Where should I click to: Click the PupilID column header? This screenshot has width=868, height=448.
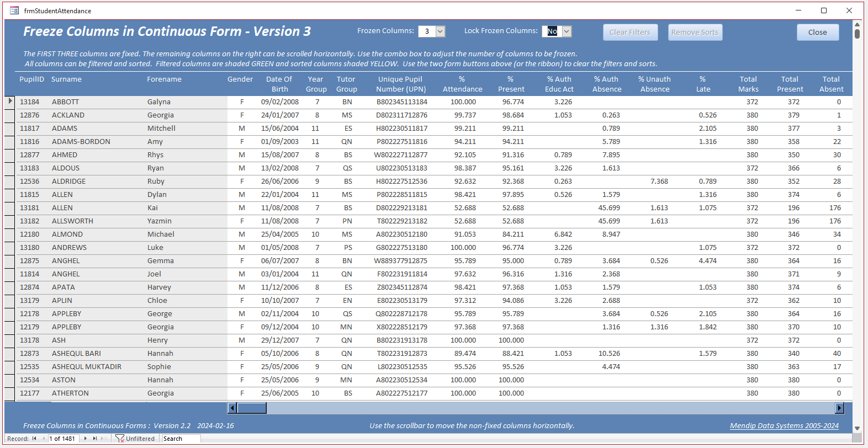click(31, 79)
